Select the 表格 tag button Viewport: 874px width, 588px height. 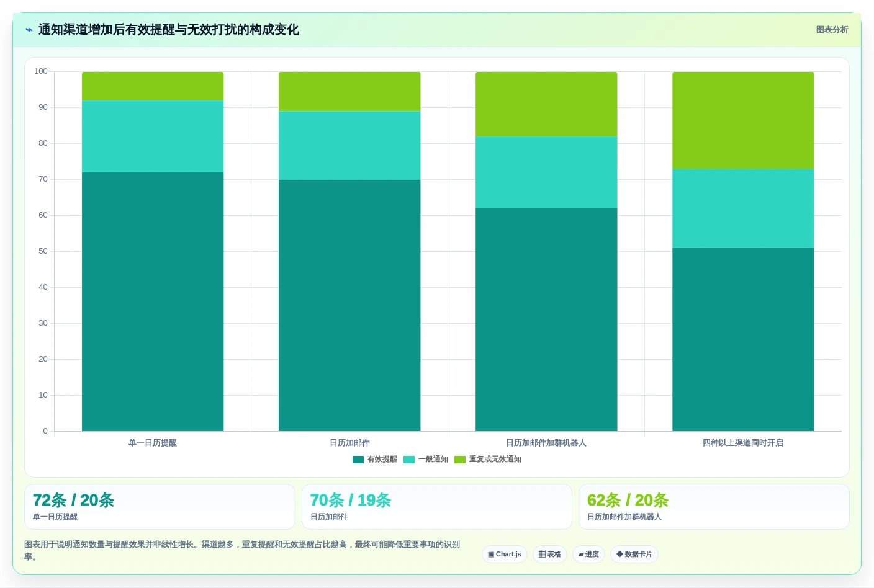[x=550, y=554]
